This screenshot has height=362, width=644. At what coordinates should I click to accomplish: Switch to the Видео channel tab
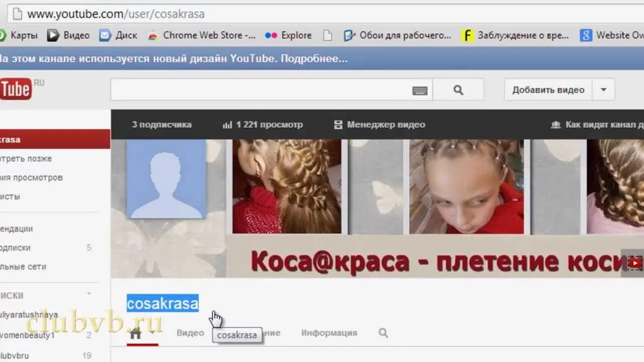coord(190,333)
